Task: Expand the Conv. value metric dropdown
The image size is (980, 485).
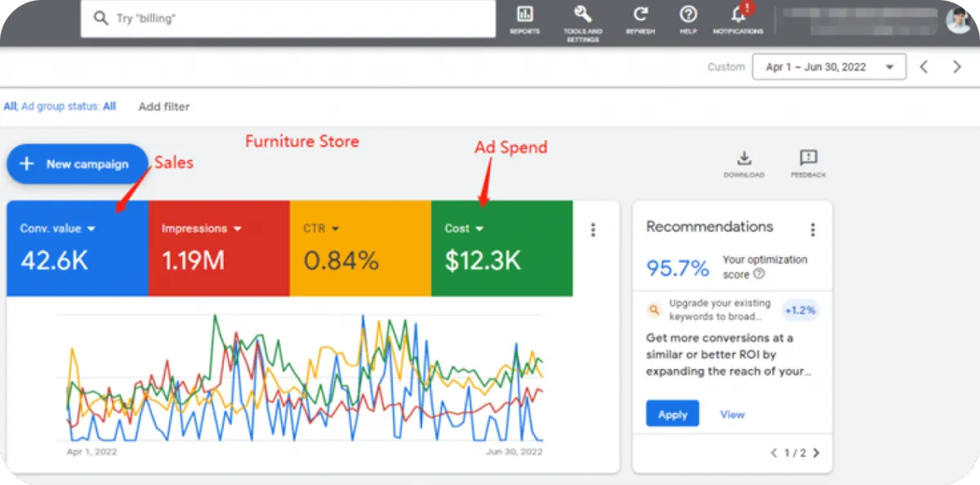Action: pos(91,229)
